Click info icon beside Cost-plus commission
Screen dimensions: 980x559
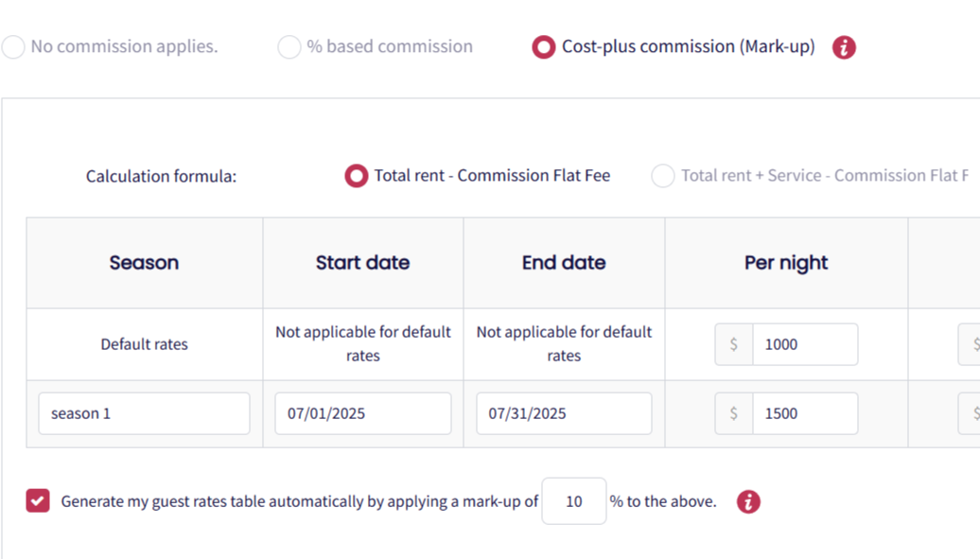(844, 47)
